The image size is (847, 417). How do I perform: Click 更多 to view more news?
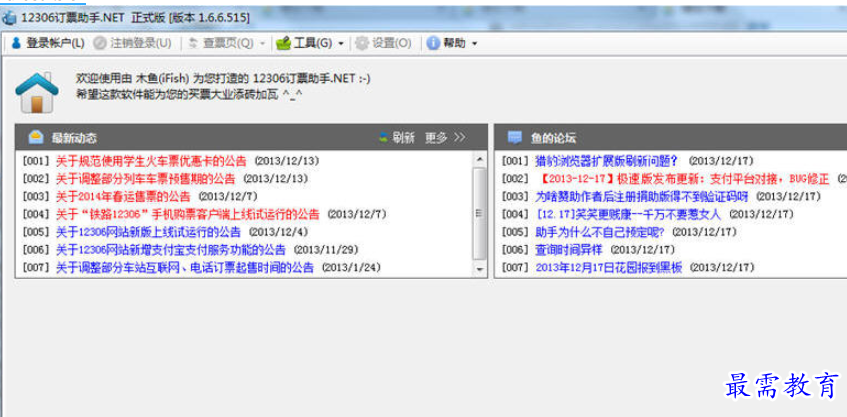point(436,138)
